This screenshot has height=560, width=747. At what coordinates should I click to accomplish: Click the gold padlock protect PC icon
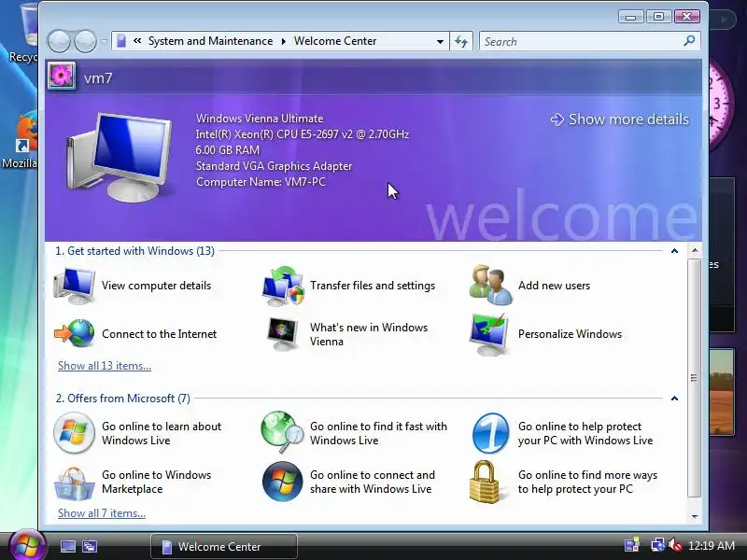[485, 482]
